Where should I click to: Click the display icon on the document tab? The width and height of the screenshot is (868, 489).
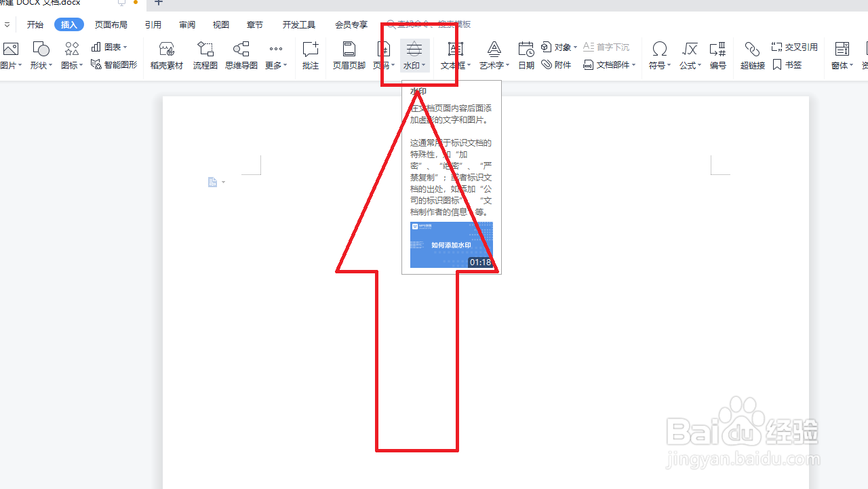(121, 3)
